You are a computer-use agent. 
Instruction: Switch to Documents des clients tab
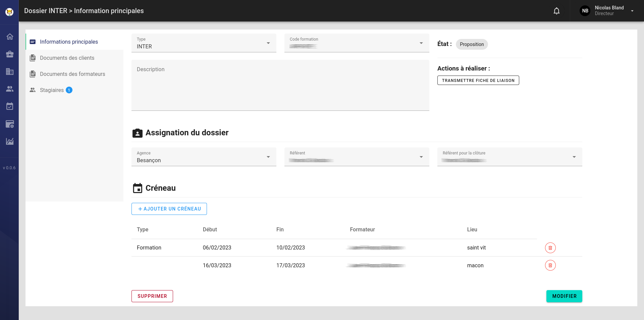coord(67,58)
